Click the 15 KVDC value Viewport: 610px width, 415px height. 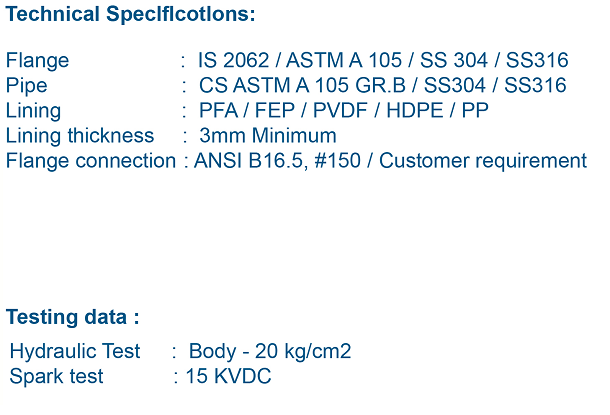pyautogui.click(x=228, y=376)
